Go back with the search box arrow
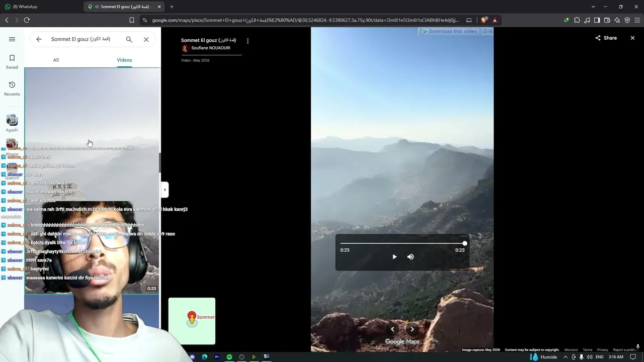The width and height of the screenshot is (644, 362). (x=39, y=39)
